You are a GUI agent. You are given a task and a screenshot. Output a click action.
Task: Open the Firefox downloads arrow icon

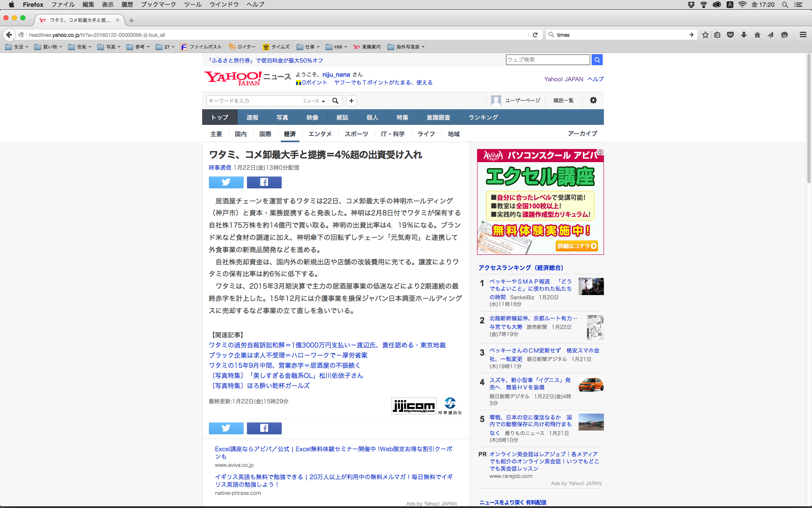[x=744, y=35]
